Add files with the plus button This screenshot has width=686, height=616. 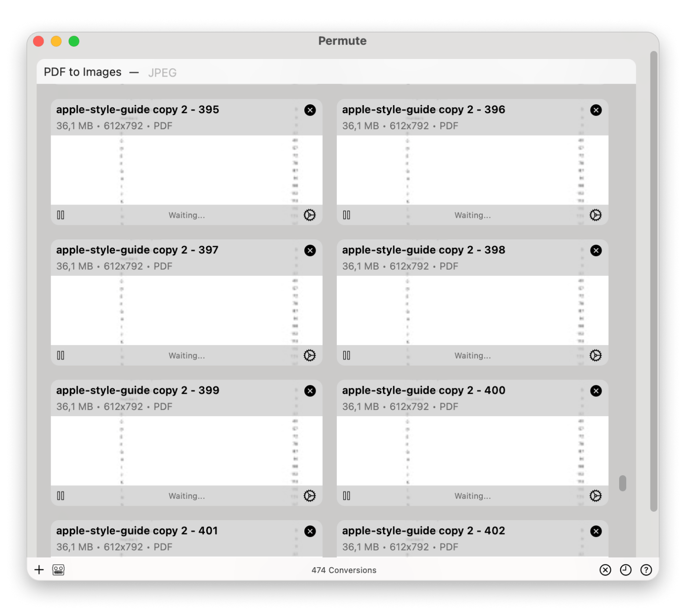point(39,570)
